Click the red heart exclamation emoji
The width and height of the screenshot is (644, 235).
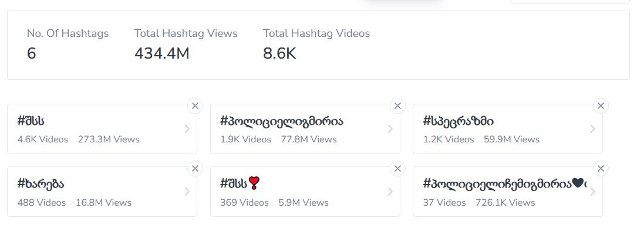254,183
